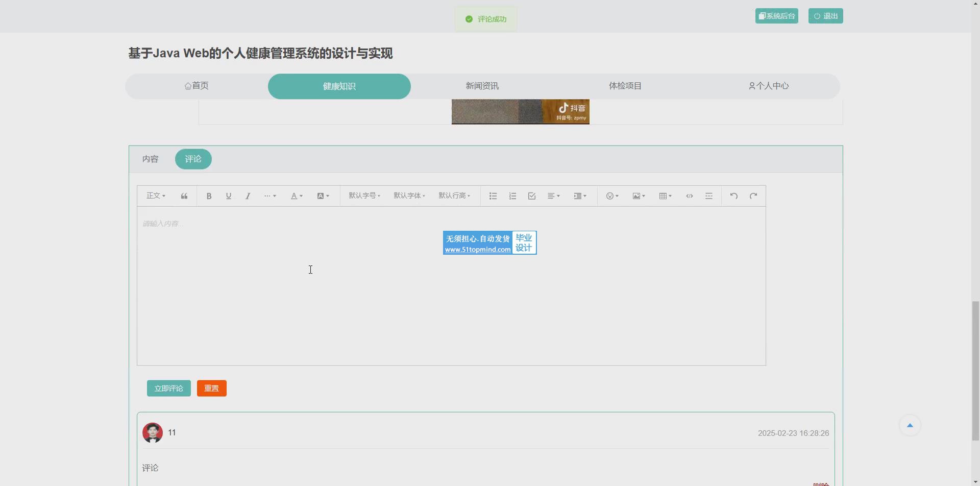
Task: Insert a code block
Action: pyautogui.click(x=690, y=196)
